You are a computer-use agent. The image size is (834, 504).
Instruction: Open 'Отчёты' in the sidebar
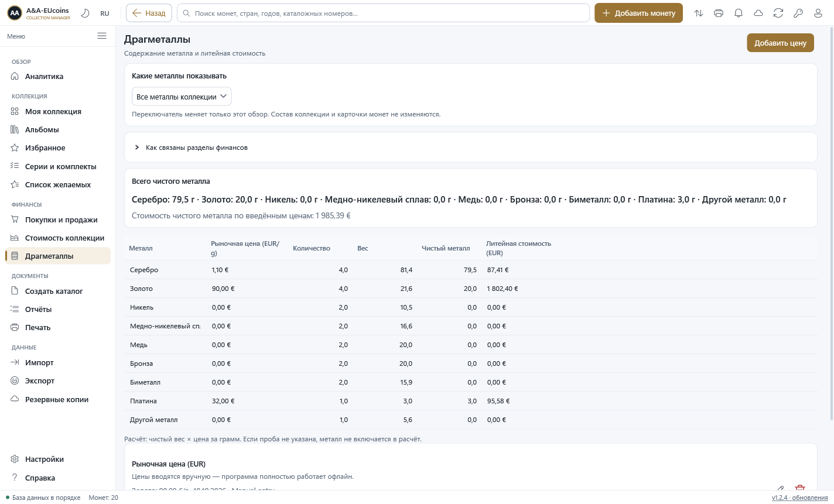click(x=57, y=309)
